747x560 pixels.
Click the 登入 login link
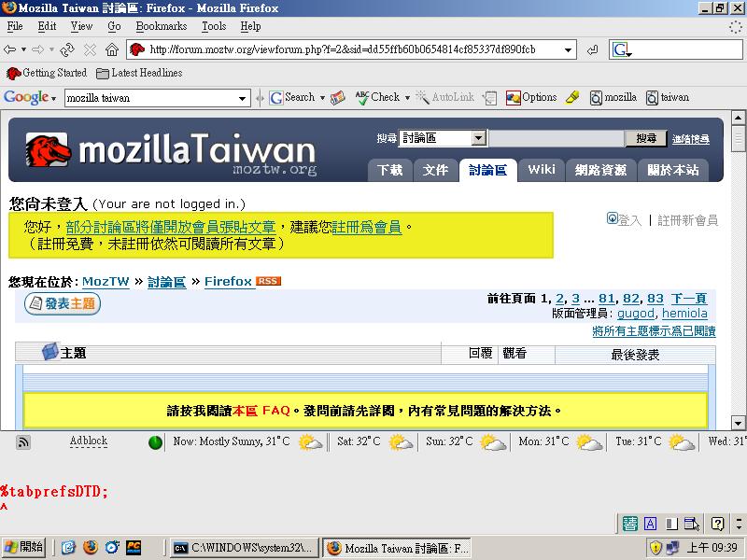tap(625, 219)
